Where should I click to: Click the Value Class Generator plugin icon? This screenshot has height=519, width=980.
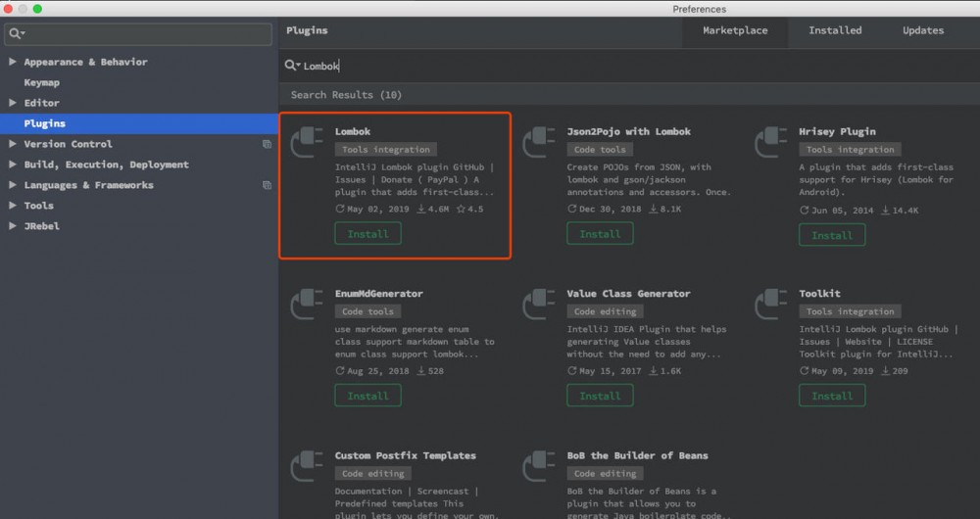coord(539,304)
